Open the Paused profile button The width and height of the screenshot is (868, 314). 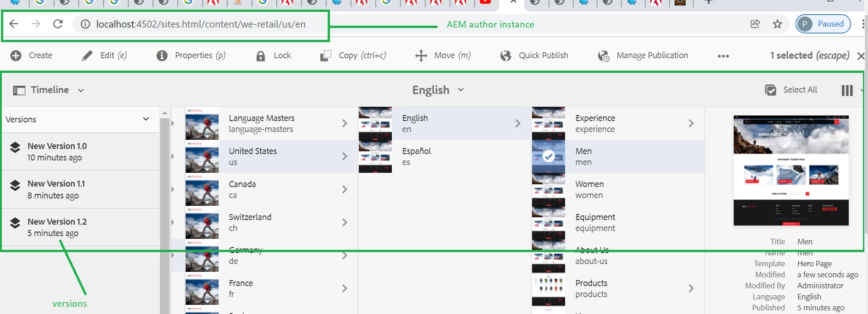click(823, 24)
